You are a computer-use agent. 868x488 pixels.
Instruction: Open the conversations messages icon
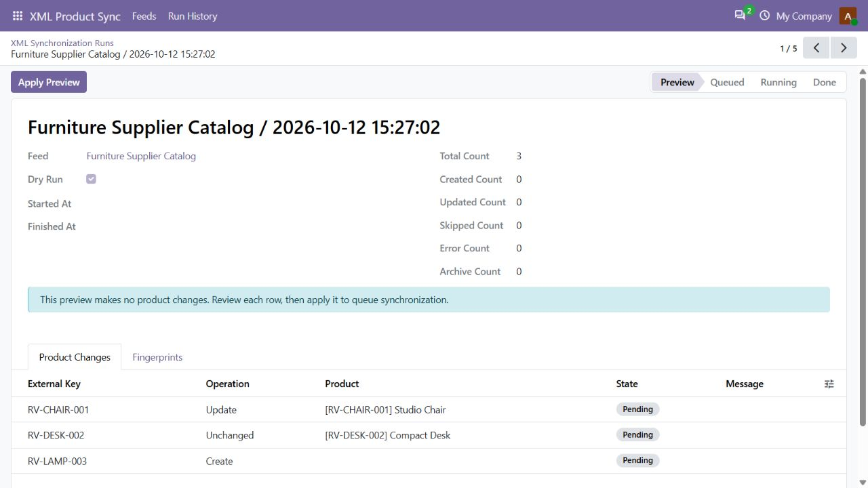[740, 16]
